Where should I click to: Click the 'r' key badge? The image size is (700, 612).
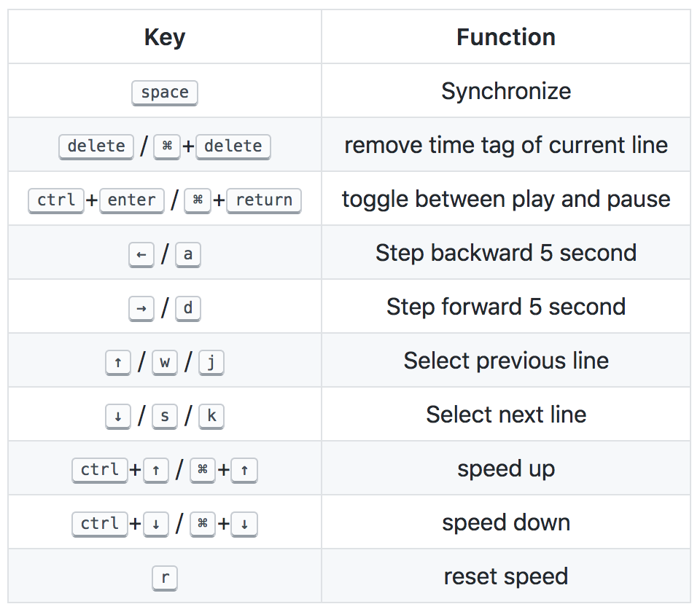[x=165, y=578]
